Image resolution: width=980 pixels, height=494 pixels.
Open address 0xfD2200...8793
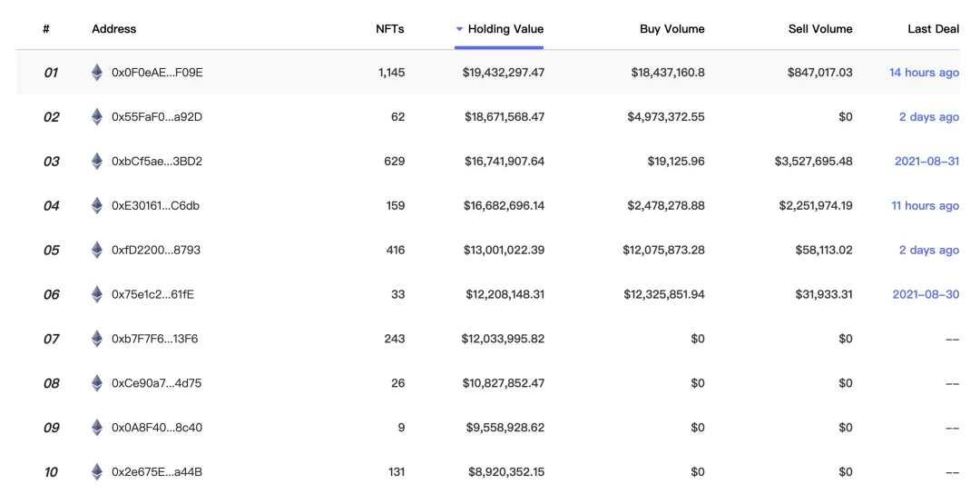[x=156, y=250]
